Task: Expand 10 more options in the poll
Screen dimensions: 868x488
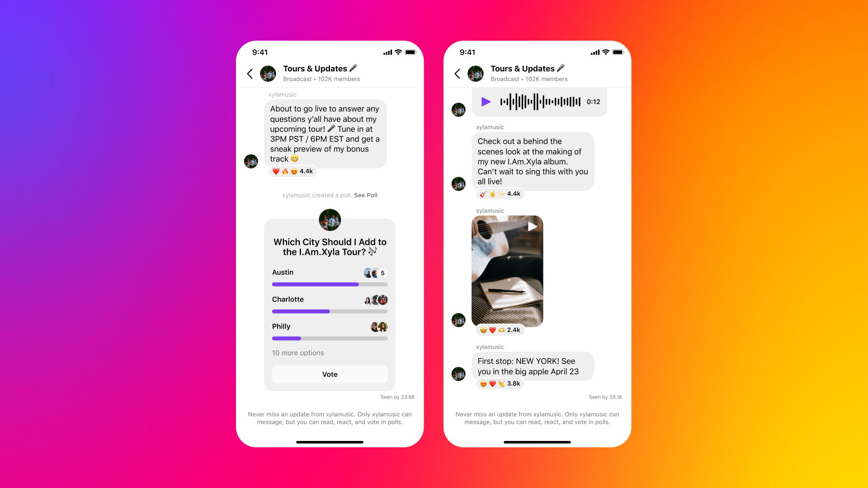Action: (297, 352)
